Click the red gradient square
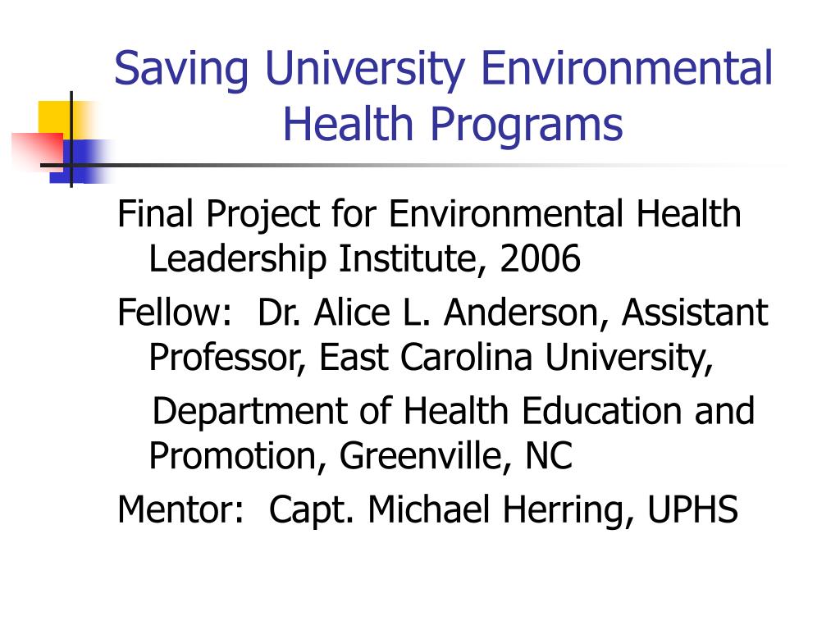 pos(38,151)
